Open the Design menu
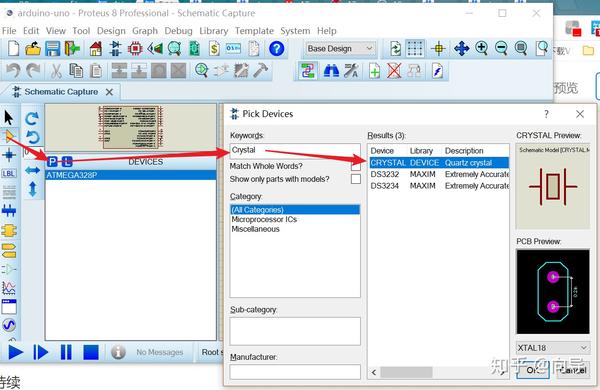Image resolution: width=600 pixels, height=390 pixels. click(111, 31)
